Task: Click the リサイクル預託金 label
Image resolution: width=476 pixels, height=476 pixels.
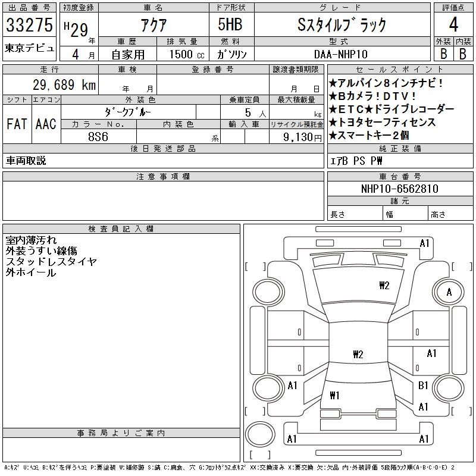Action: pos(296,124)
